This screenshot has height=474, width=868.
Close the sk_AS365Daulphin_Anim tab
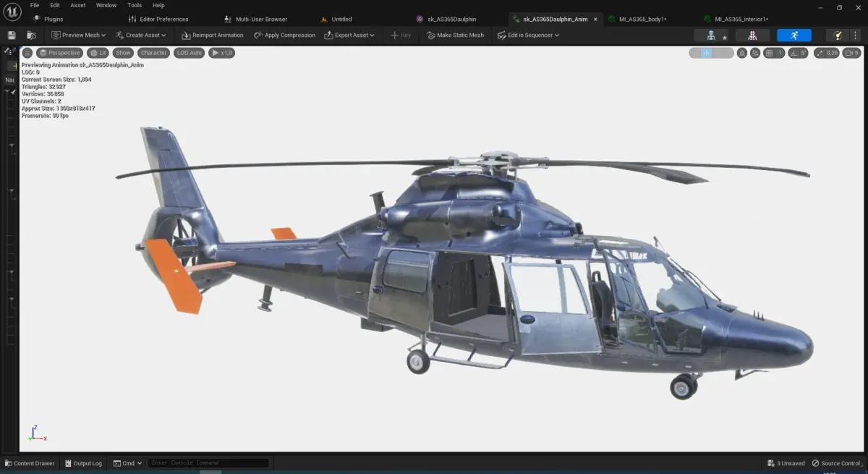point(596,19)
